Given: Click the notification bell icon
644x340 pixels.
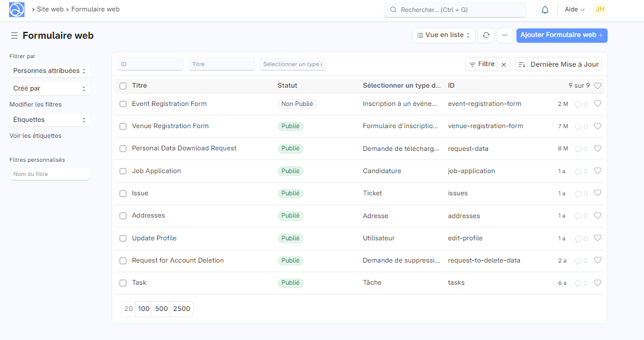Looking at the screenshot, I should [545, 10].
